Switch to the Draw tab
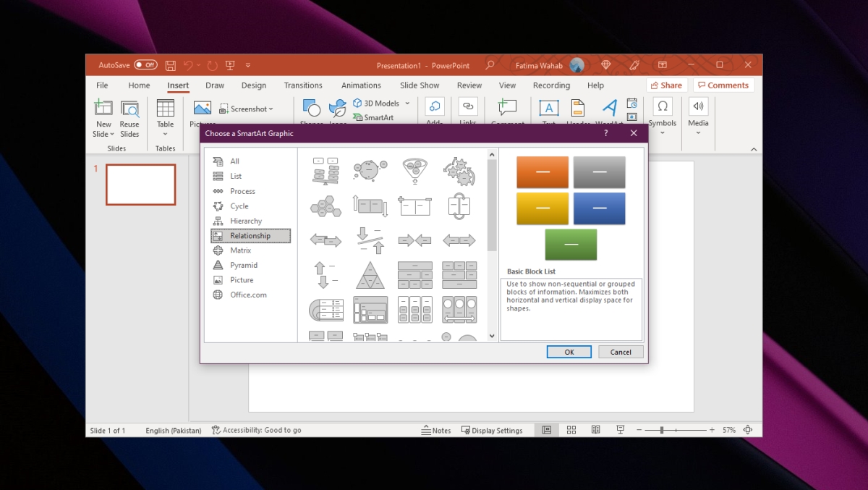Image resolution: width=868 pixels, height=490 pixels. [x=215, y=85]
